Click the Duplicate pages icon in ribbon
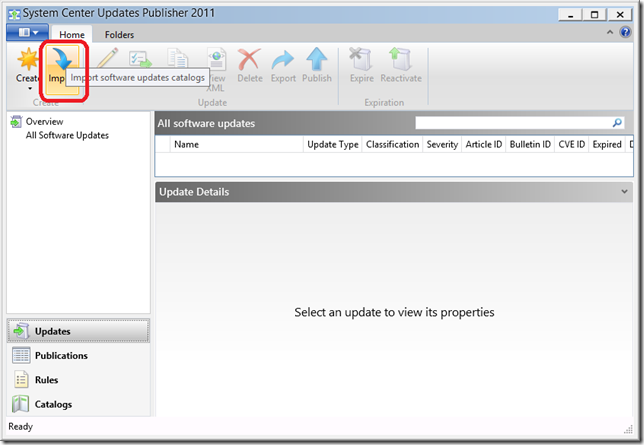The height and width of the screenshot is (445, 644). (177, 58)
